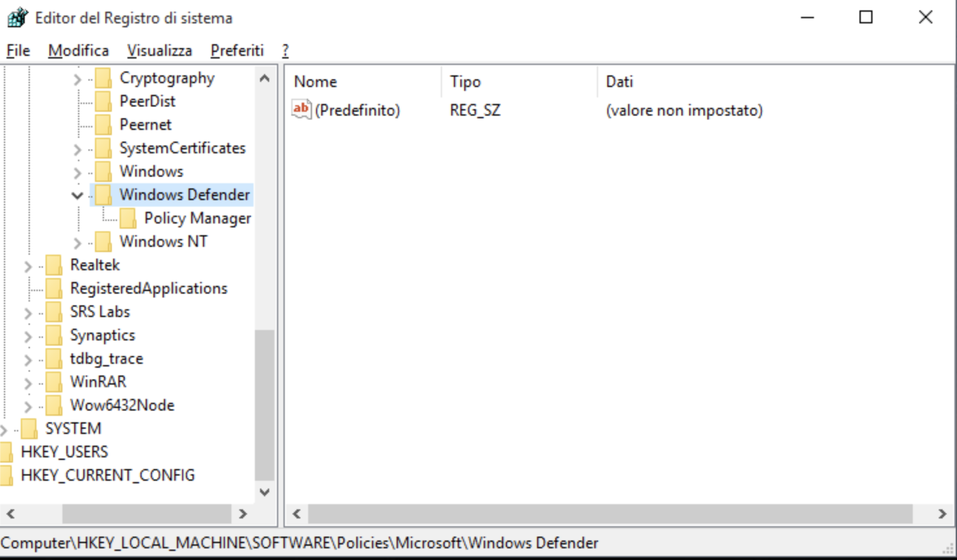Click the tree pane scroll left arrow

10,514
